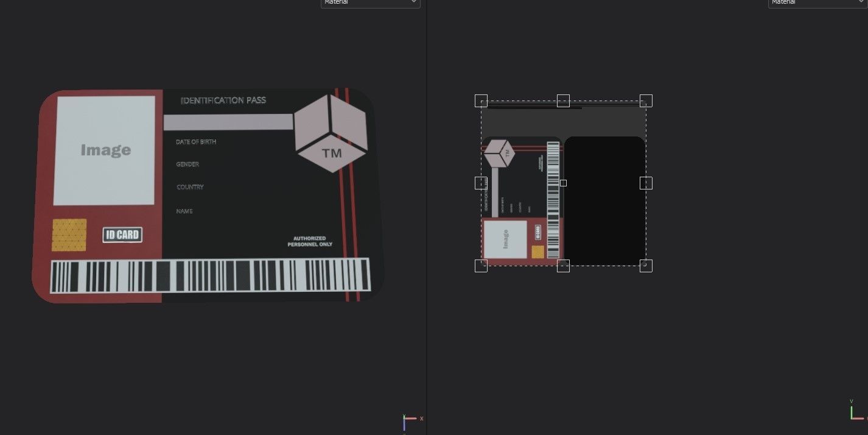
Task: Click the 'Image' photo placeholder on the 3D card
Action: pos(104,150)
